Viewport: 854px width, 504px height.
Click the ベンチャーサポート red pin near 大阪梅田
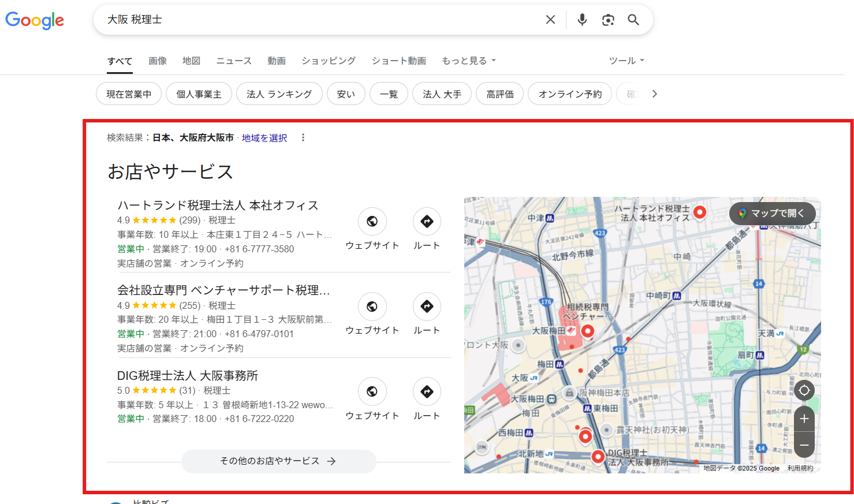(588, 331)
